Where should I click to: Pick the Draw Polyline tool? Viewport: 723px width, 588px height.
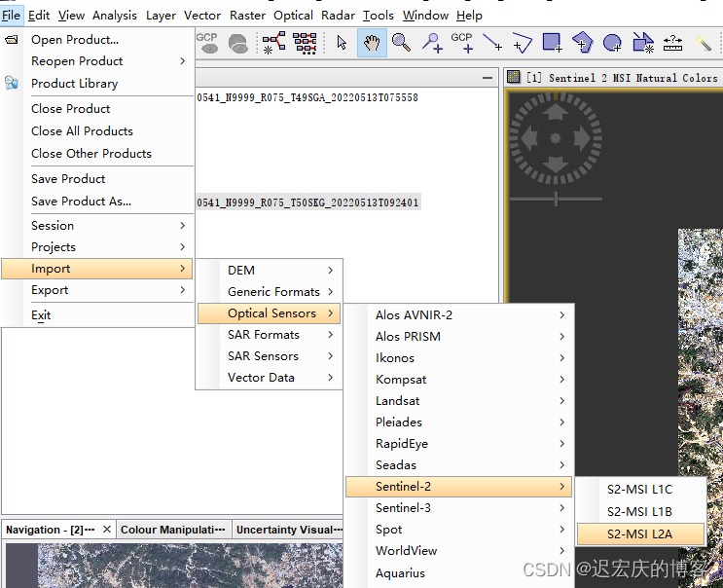pyautogui.click(x=523, y=44)
